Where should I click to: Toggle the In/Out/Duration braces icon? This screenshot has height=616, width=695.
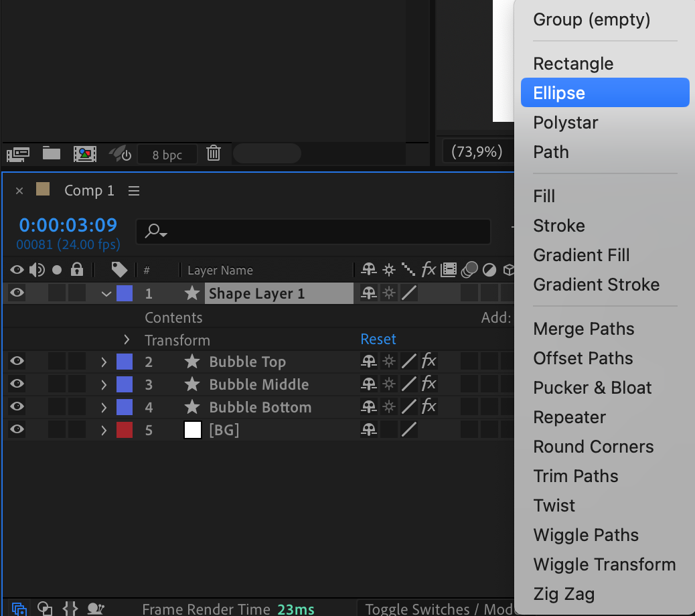[x=70, y=609]
